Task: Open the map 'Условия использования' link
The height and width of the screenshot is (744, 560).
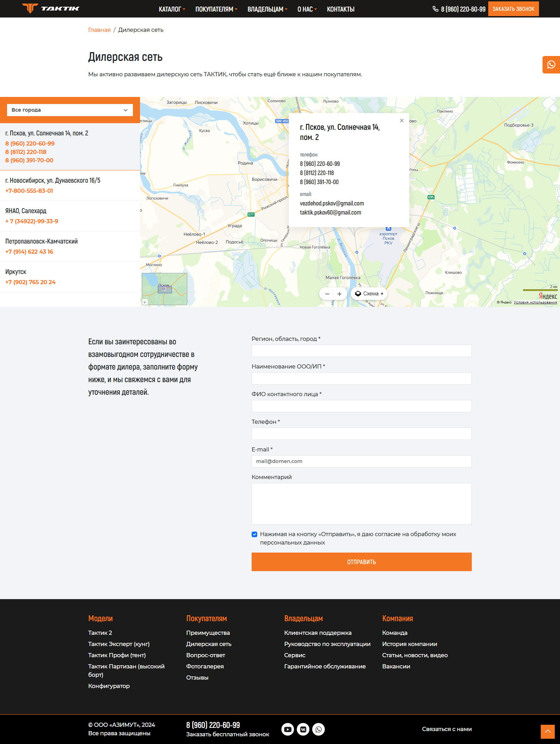Action: [535, 302]
